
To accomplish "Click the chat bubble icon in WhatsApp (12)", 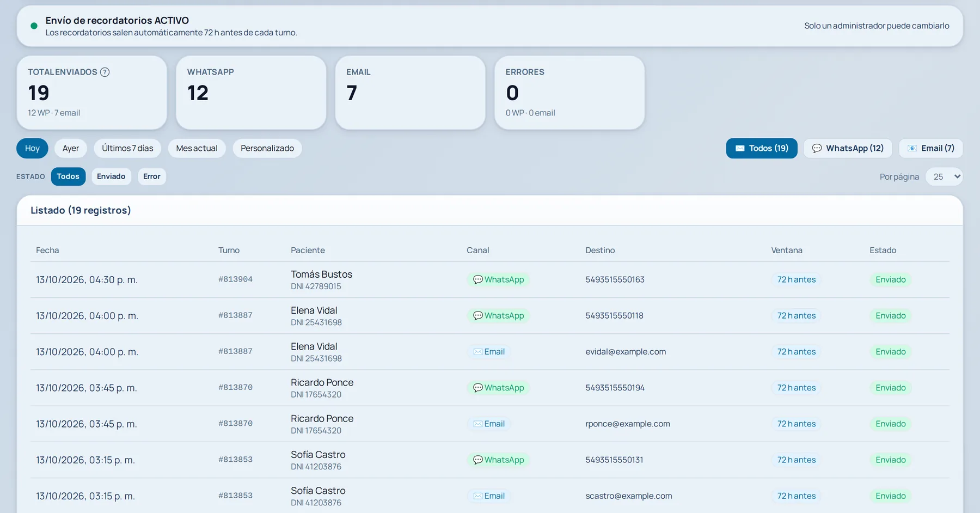I will 817,148.
